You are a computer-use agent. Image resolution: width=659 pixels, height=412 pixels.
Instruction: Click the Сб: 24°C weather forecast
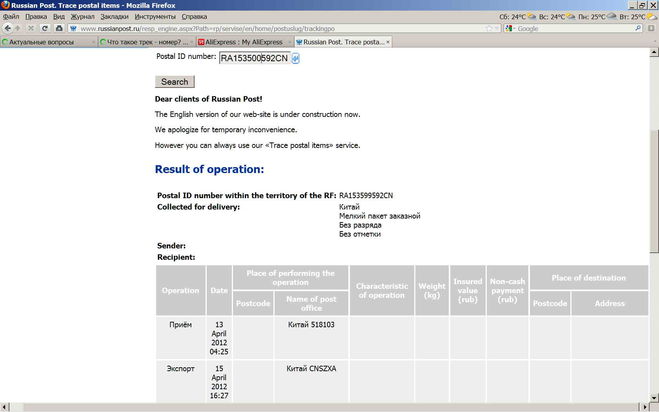tap(518, 17)
